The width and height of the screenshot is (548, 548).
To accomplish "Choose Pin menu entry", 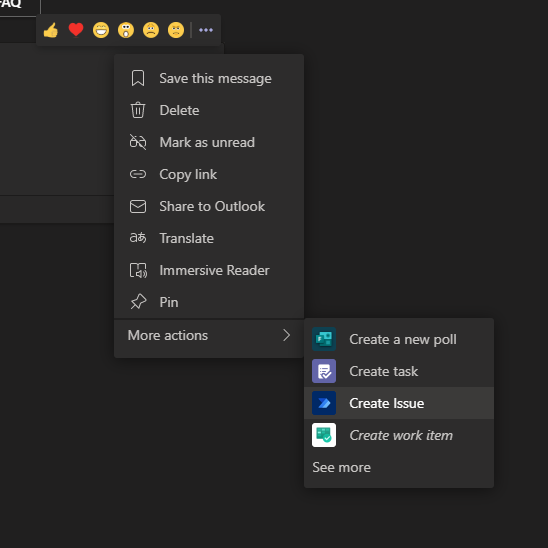I will 209,302.
